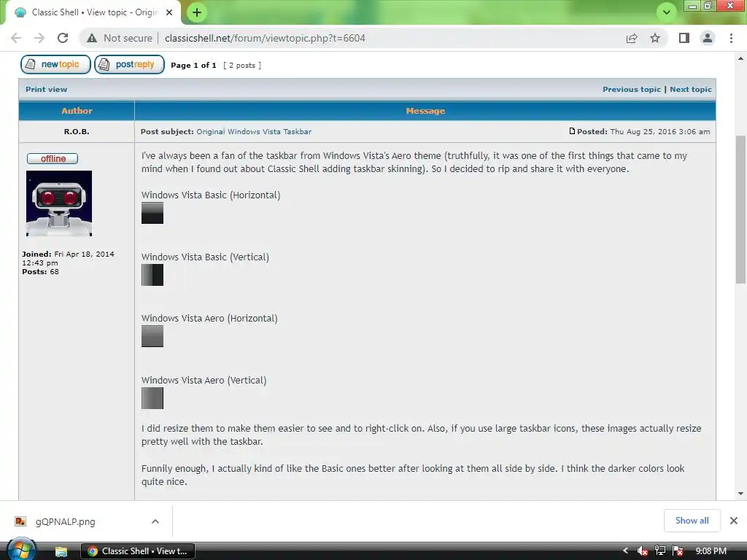Image resolution: width=747 pixels, height=560 pixels.
Task: Open downloaded file gQPNALP.png
Action: click(x=65, y=521)
